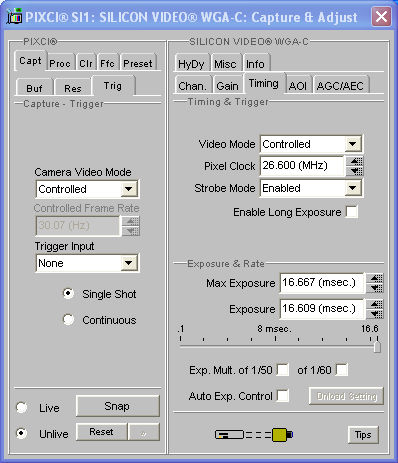
Task: Open the Clr tab
Action: click(x=86, y=63)
